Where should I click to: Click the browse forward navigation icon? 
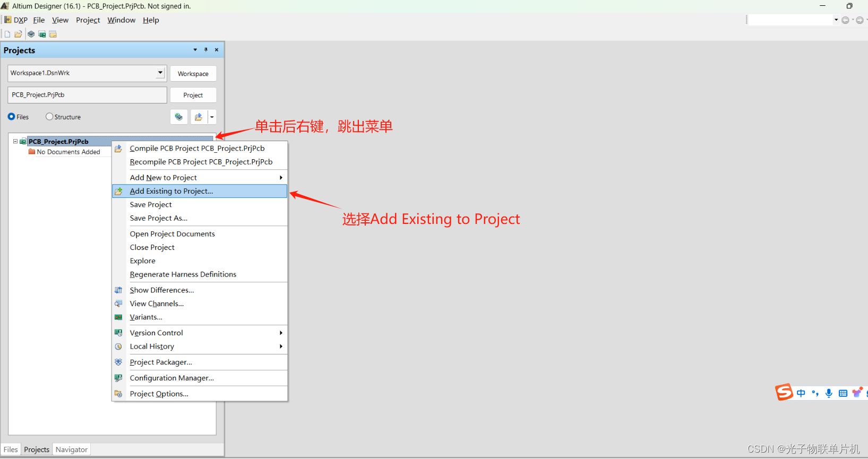pyautogui.click(x=860, y=20)
